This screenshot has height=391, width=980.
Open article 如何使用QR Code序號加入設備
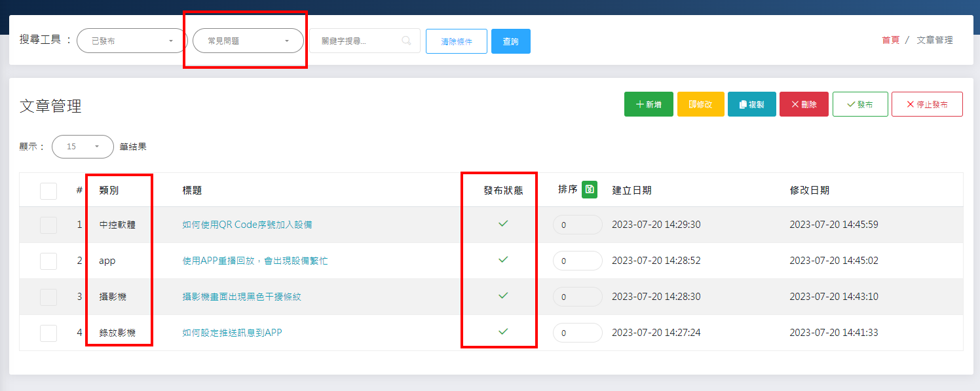(x=247, y=225)
